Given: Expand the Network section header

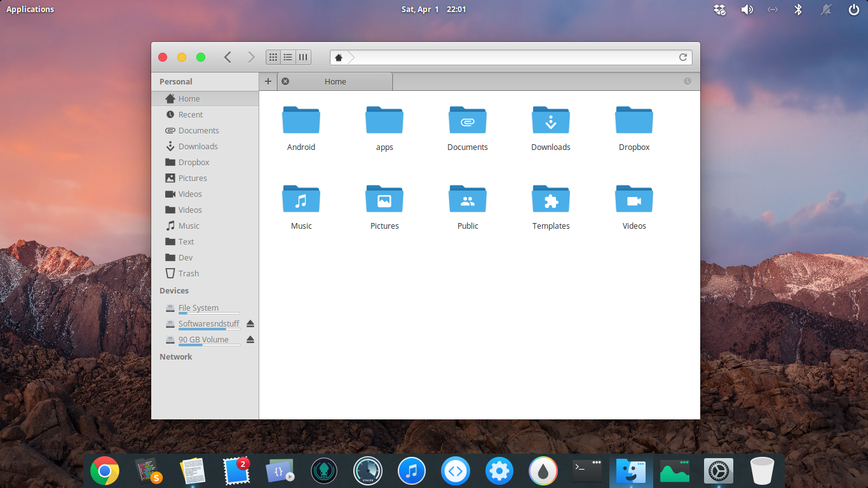Looking at the screenshot, I should point(176,356).
